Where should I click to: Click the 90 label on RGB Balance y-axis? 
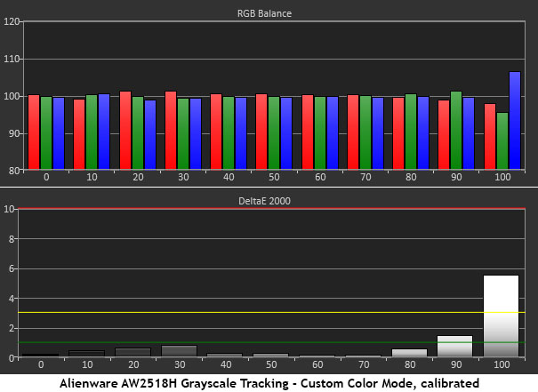(14, 133)
